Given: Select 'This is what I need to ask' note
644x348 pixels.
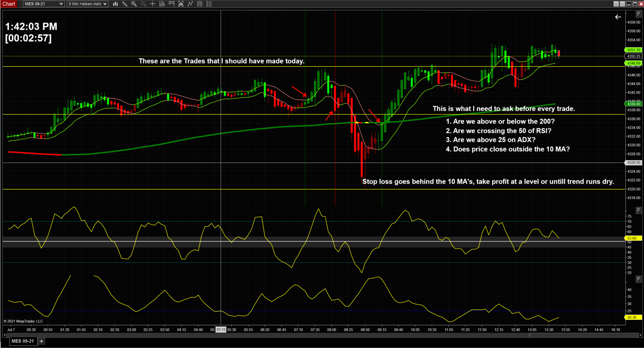Looking at the screenshot, I should [504, 109].
